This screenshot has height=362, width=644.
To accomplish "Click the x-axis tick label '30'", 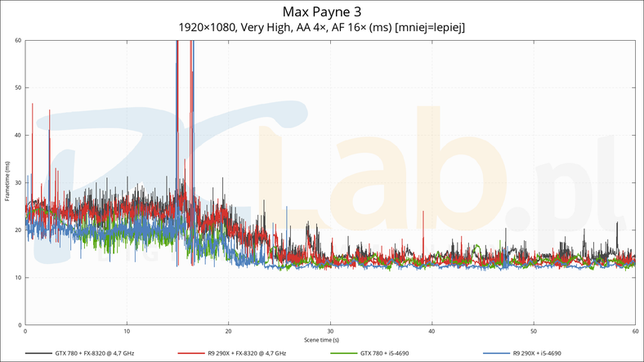I will 330,331.
